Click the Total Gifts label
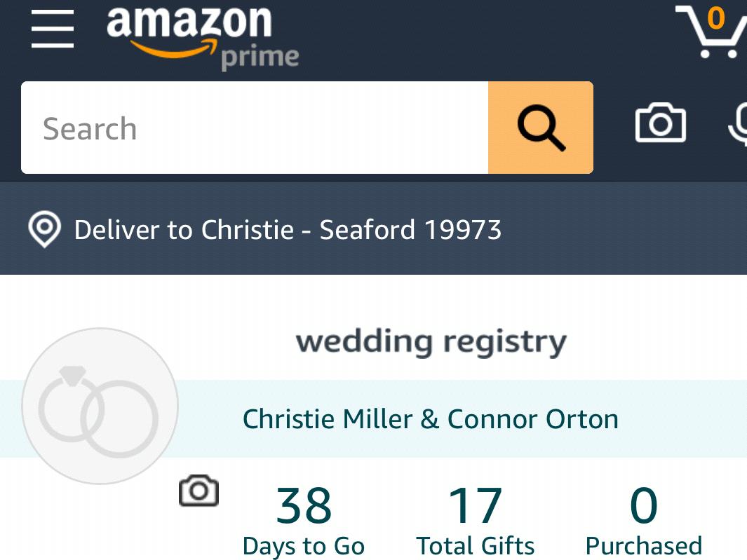 [x=475, y=546]
